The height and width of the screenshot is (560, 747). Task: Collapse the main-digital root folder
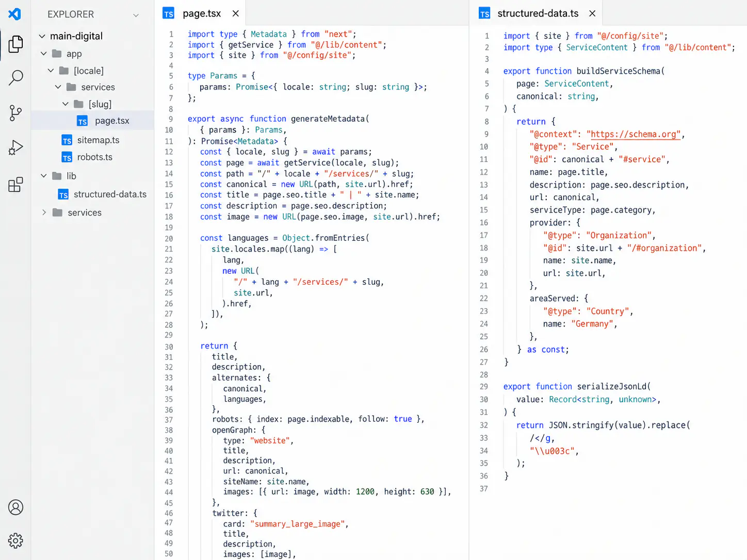click(42, 36)
